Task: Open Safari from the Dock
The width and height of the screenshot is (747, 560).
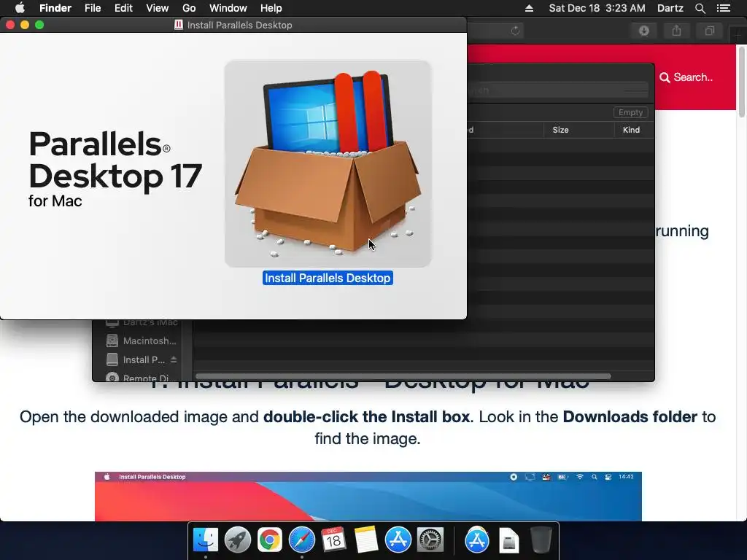Action: click(301, 540)
